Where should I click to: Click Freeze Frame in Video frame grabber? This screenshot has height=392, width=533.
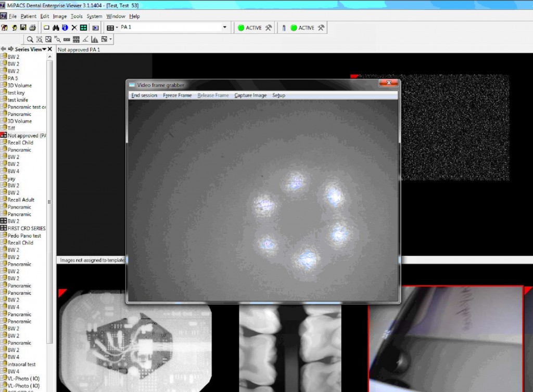(177, 95)
